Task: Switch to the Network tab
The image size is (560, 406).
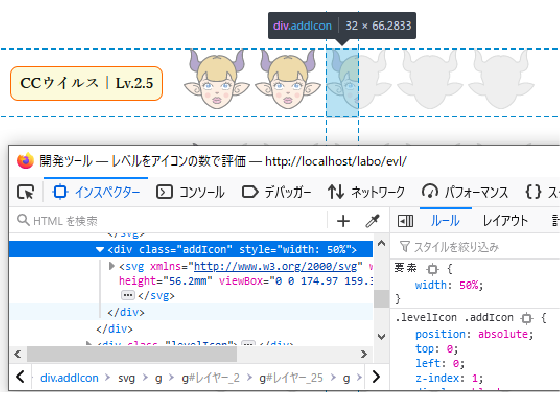Action: 366,192
